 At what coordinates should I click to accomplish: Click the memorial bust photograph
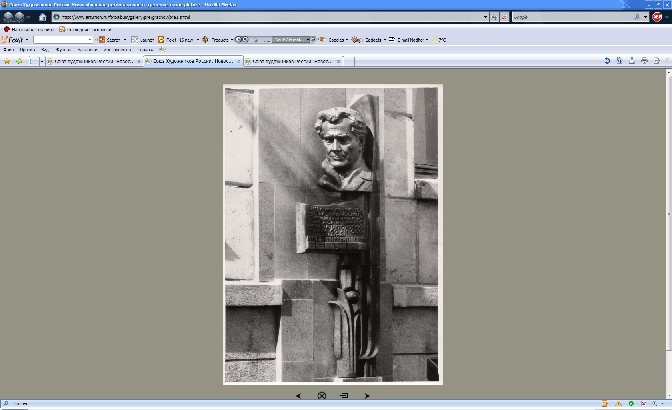[333, 234]
